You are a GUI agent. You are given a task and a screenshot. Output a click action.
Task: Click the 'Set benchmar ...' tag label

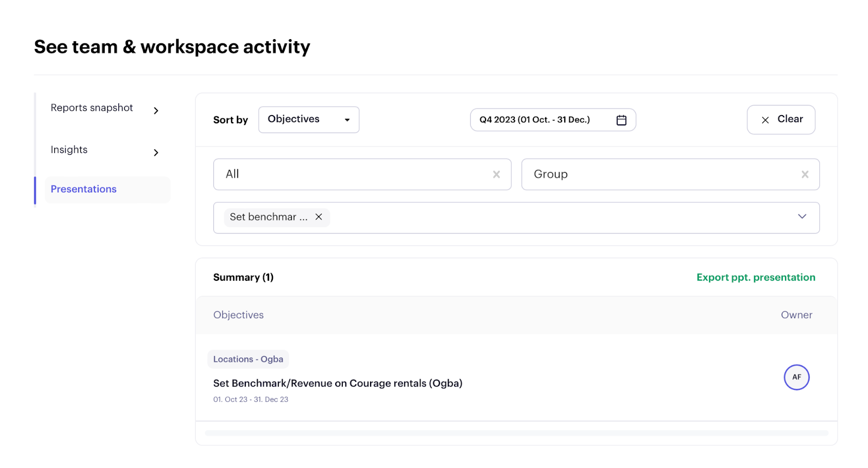(269, 217)
